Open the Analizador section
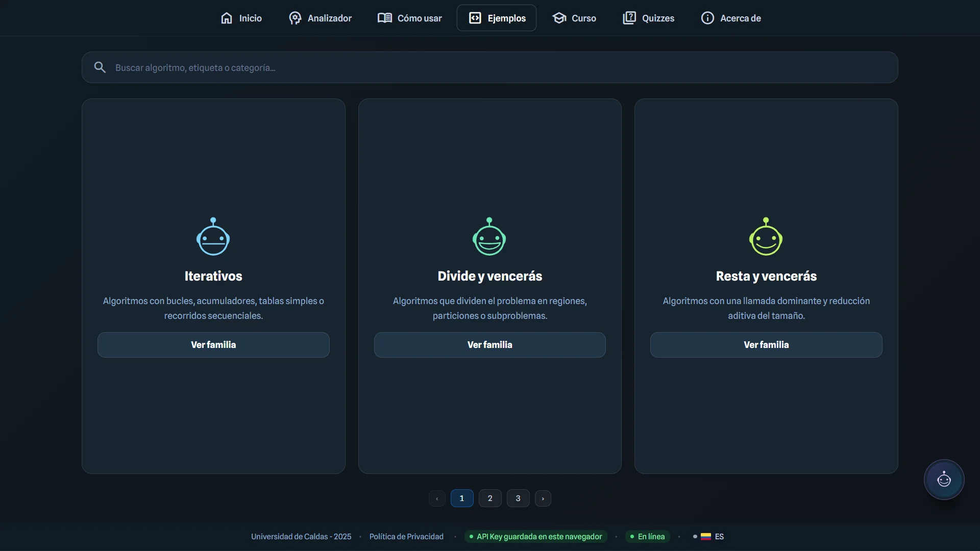The image size is (980, 551). click(x=320, y=18)
